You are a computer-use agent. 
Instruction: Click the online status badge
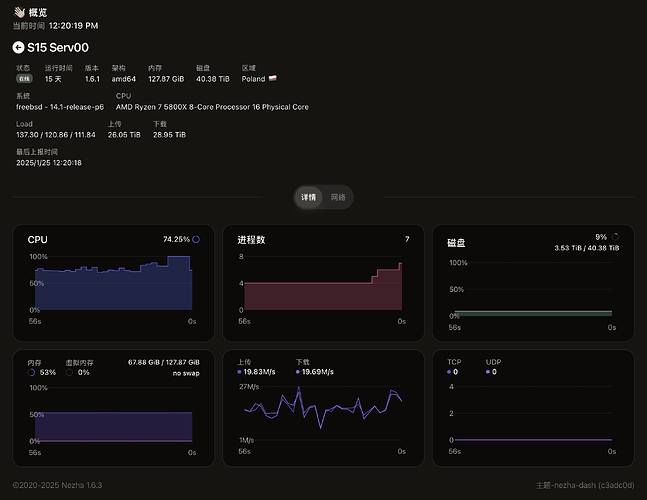tap(24, 78)
